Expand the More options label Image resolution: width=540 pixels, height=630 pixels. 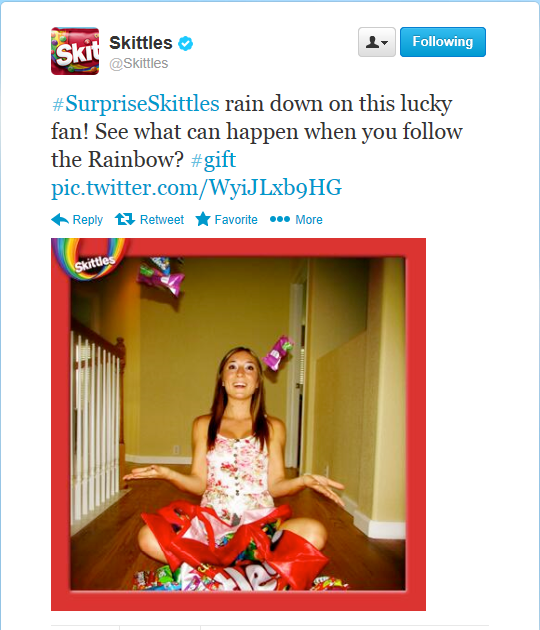pos(309,220)
